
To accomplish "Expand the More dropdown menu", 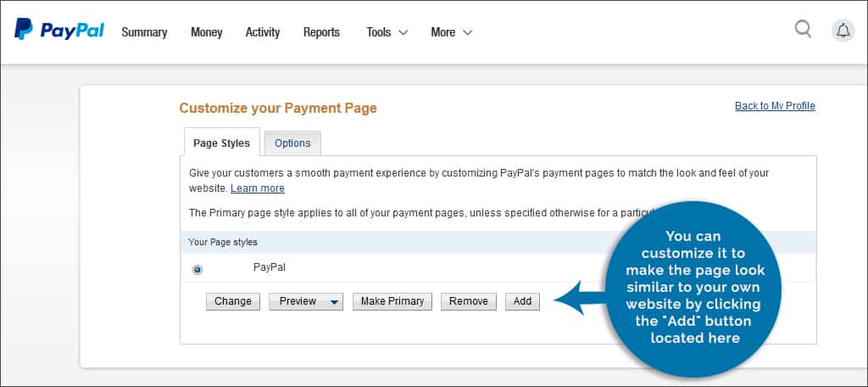I will coord(452,32).
